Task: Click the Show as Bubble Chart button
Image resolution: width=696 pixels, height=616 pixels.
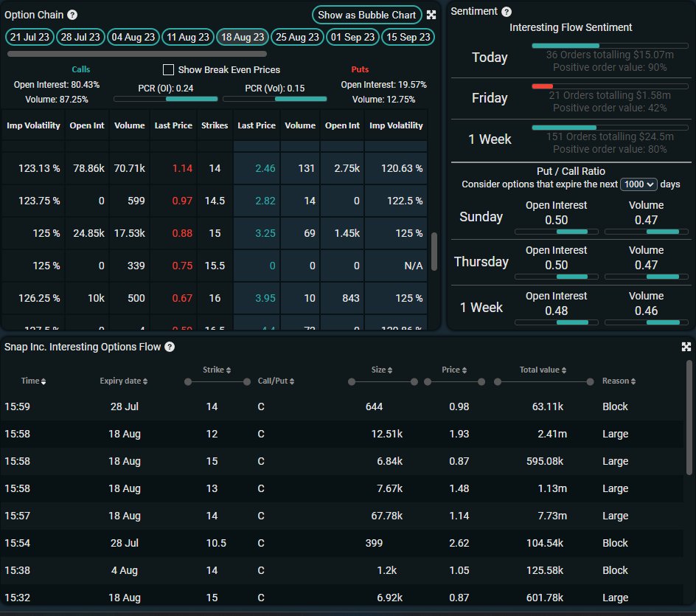Action: pyautogui.click(x=366, y=15)
